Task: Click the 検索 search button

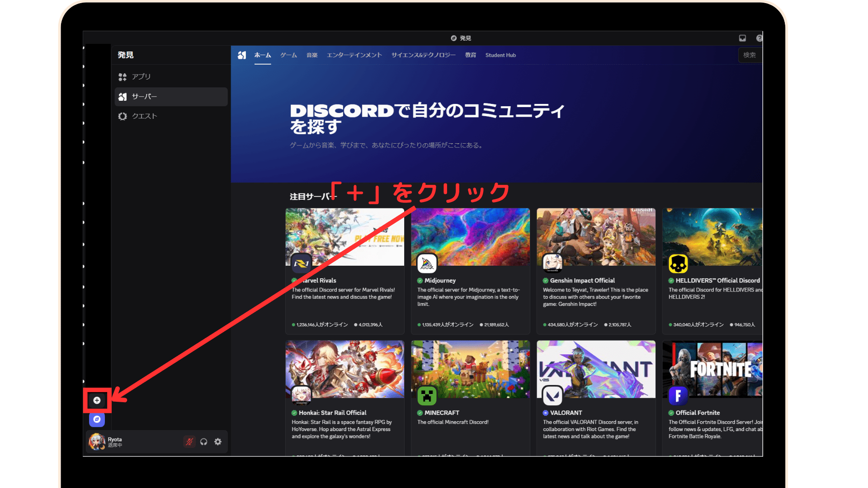Action: (x=750, y=55)
